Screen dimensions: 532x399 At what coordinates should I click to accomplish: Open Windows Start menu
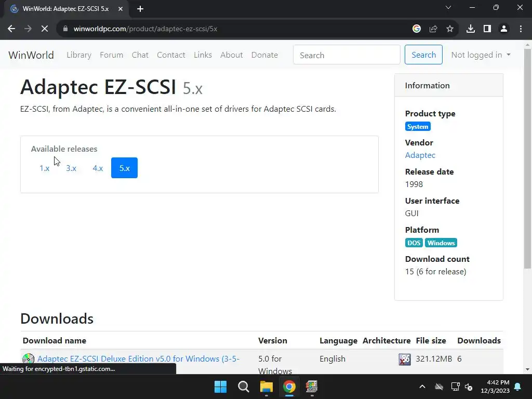(220, 387)
